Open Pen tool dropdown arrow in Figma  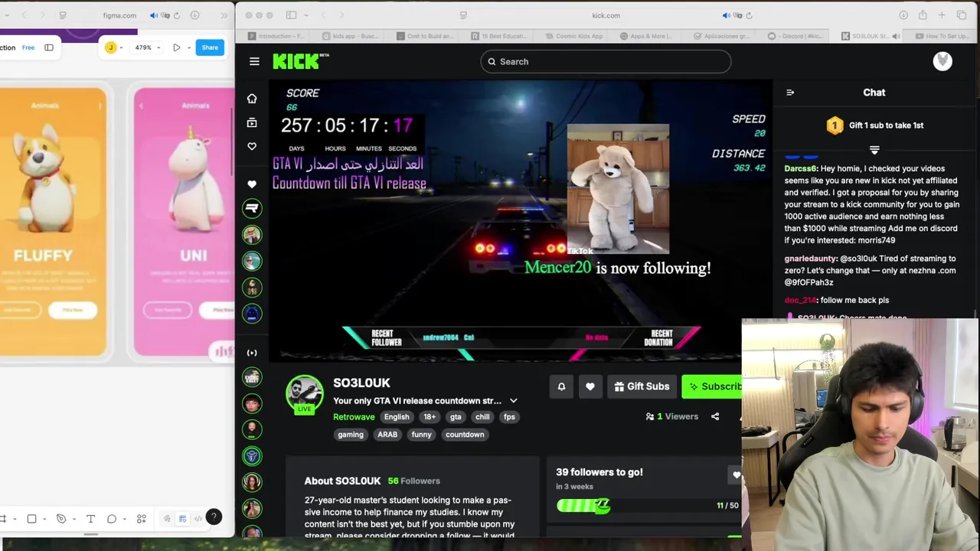[73, 519]
